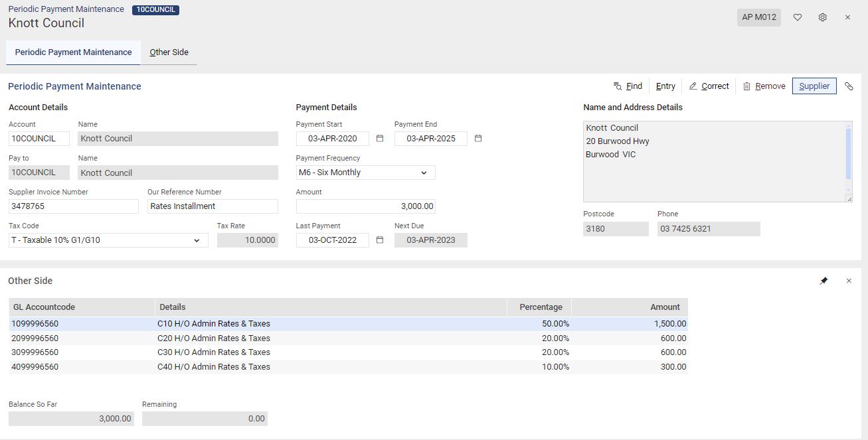Click the Correct button
Viewport: 868px width, 440px height.
709,86
